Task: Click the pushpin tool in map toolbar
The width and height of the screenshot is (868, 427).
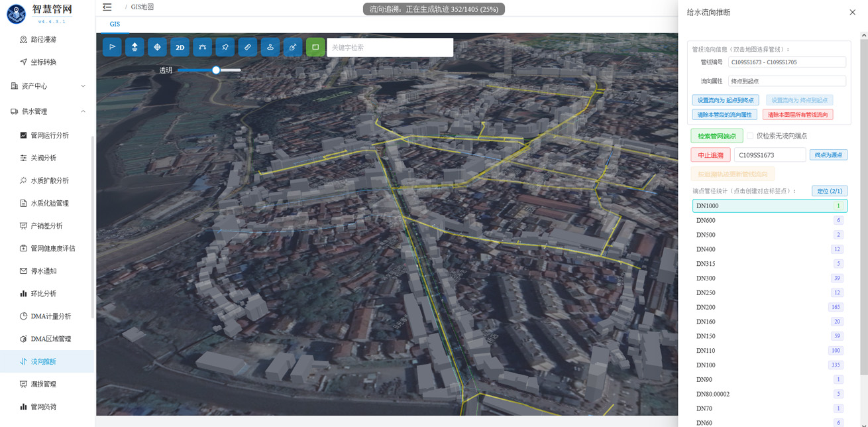Action: pos(225,47)
